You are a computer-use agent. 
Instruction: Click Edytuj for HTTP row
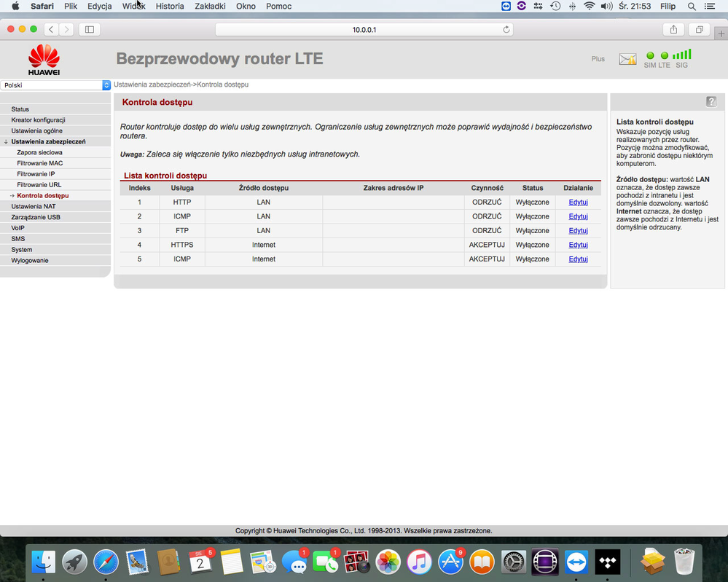coord(578,202)
